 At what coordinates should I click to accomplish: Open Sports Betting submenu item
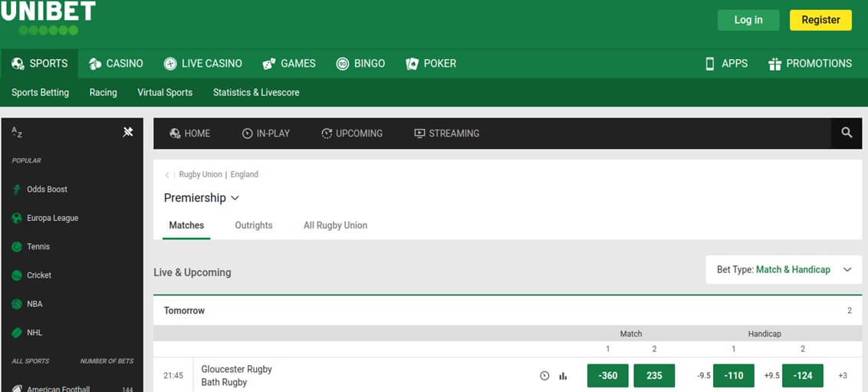click(x=41, y=93)
